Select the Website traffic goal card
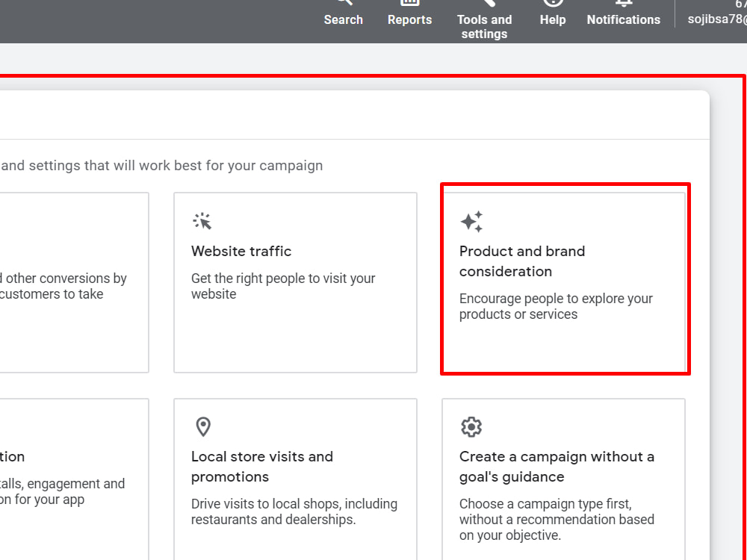This screenshot has width=747, height=560. [x=295, y=282]
